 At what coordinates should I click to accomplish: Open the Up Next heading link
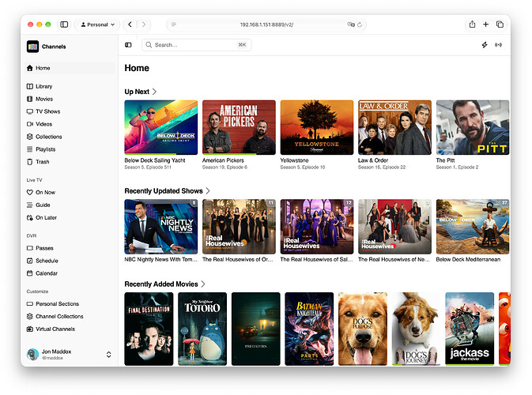tap(137, 92)
